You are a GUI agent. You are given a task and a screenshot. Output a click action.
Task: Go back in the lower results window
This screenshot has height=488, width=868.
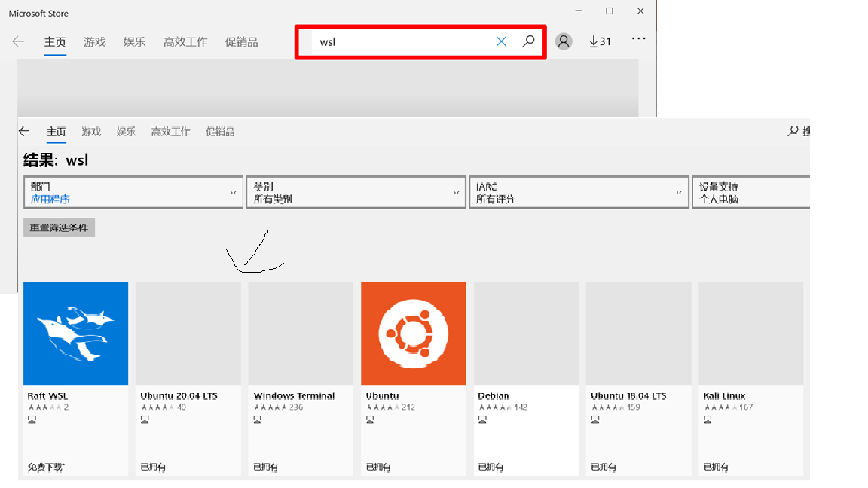pos(24,131)
